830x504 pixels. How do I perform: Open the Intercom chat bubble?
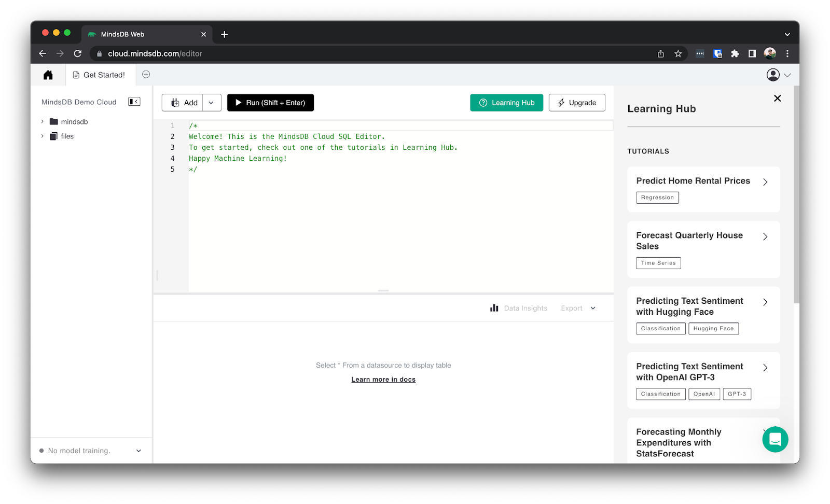[775, 439]
